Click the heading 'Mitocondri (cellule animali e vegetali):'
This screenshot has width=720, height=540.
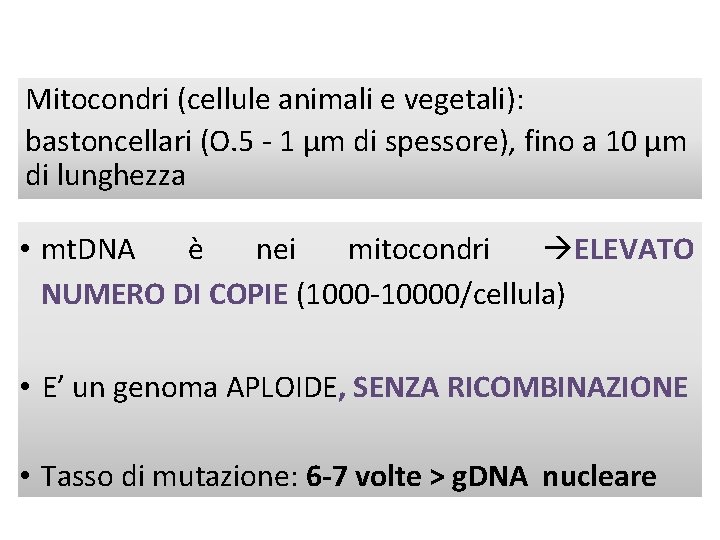(275, 100)
